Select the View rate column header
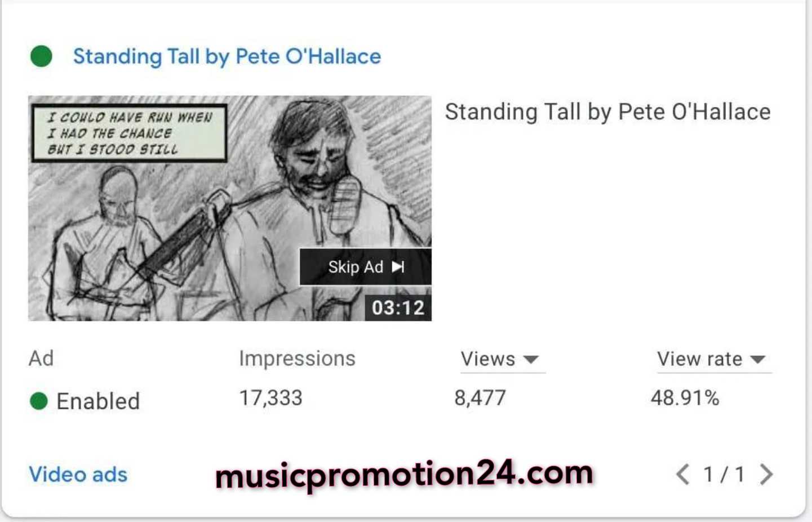The image size is (812, 522). (700, 359)
